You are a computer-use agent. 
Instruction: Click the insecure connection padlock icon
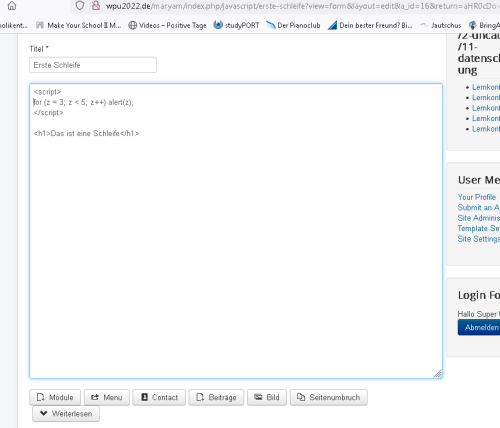96,5
